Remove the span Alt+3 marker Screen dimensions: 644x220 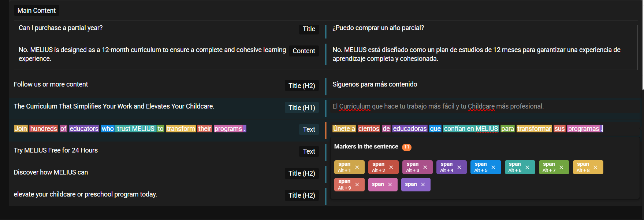click(425, 167)
